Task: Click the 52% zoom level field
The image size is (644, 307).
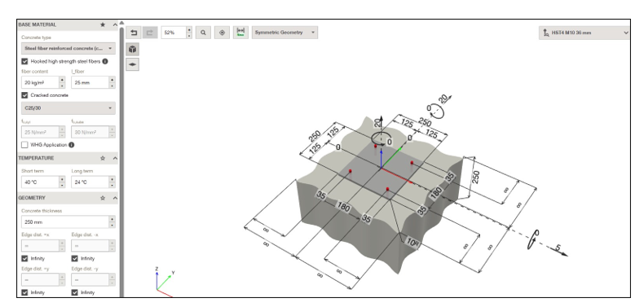Action: (174, 33)
